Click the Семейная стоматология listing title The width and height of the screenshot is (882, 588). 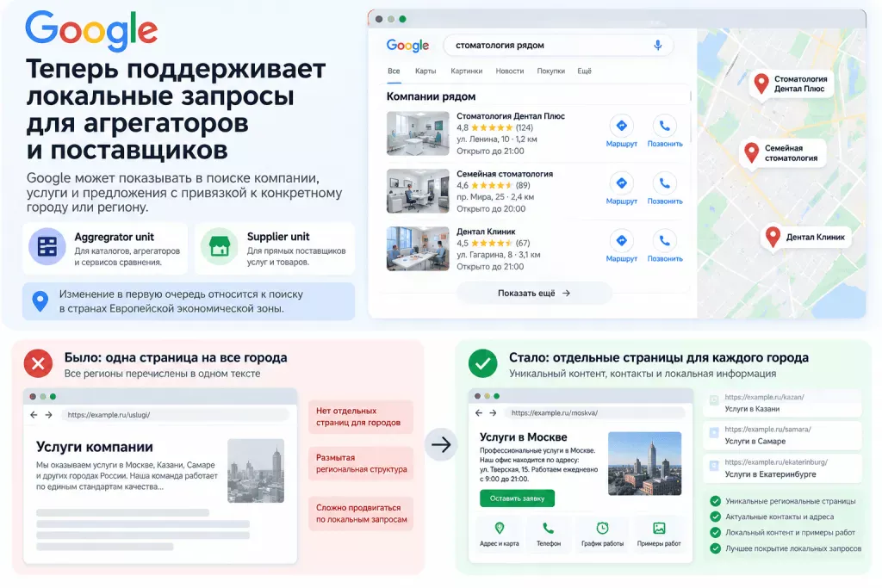[x=505, y=174]
